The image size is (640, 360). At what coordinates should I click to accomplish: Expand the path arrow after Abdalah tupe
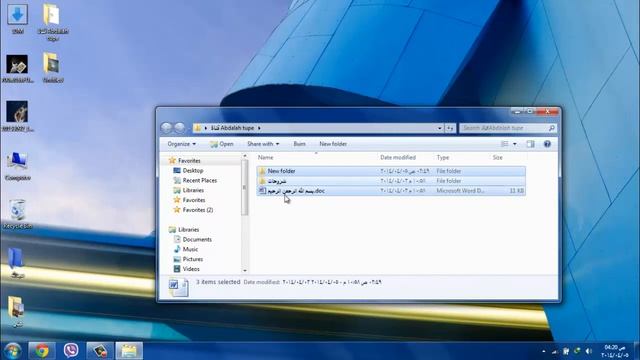coord(259,128)
